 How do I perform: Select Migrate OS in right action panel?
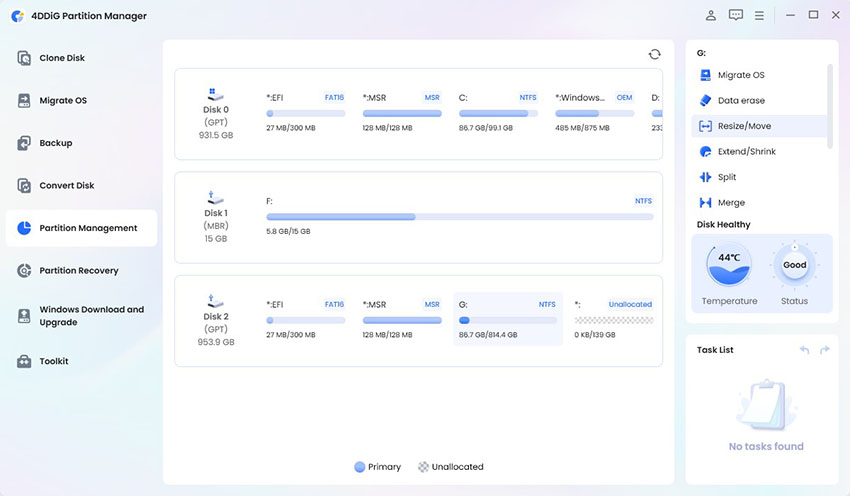[x=740, y=76]
